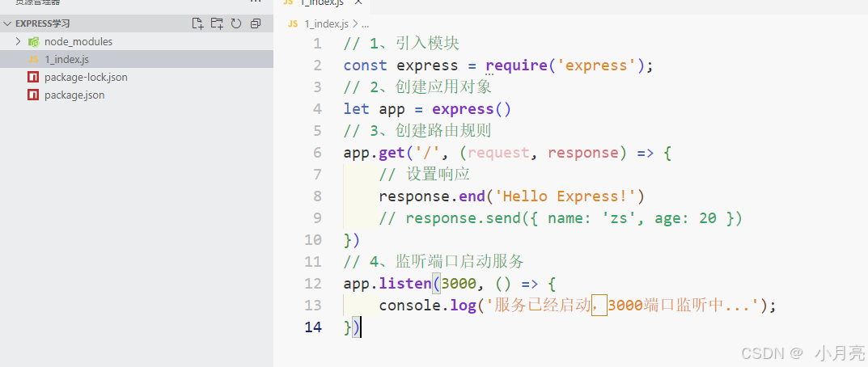
Task: Open package-lock.json file
Action: coord(86,77)
